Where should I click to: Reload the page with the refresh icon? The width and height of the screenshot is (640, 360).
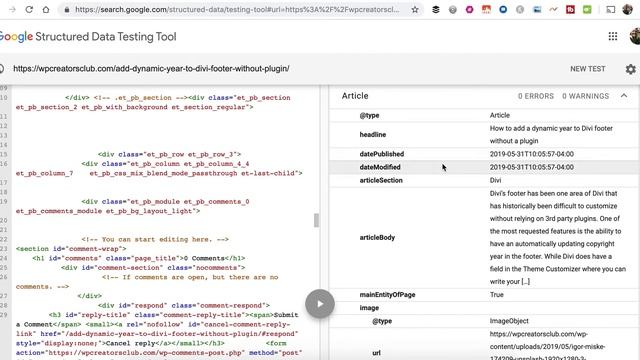(x=29, y=9)
